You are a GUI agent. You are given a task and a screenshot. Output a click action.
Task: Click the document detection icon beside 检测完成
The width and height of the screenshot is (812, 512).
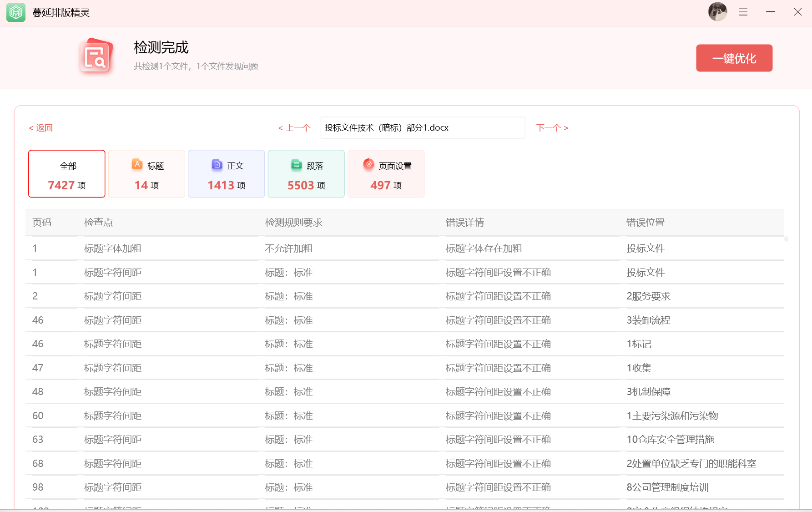point(96,56)
